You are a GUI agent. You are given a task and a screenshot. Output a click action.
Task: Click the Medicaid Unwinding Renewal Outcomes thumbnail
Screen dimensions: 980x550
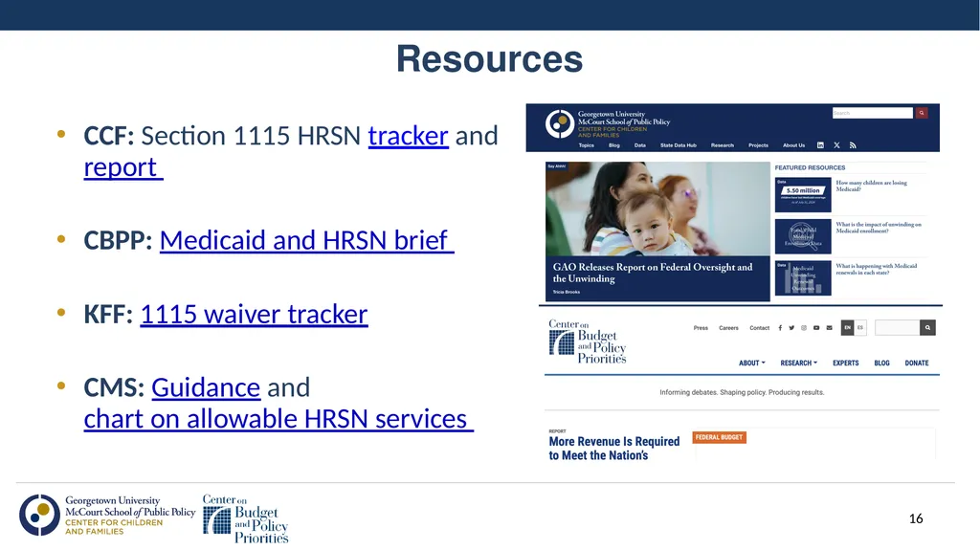coord(803,278)
